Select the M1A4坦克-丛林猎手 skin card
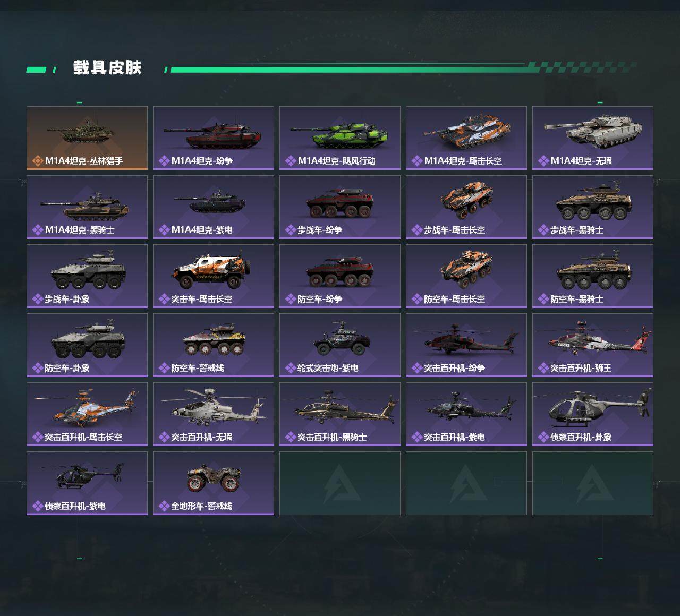This screenshot has width=680, height=616. point(87,138)
